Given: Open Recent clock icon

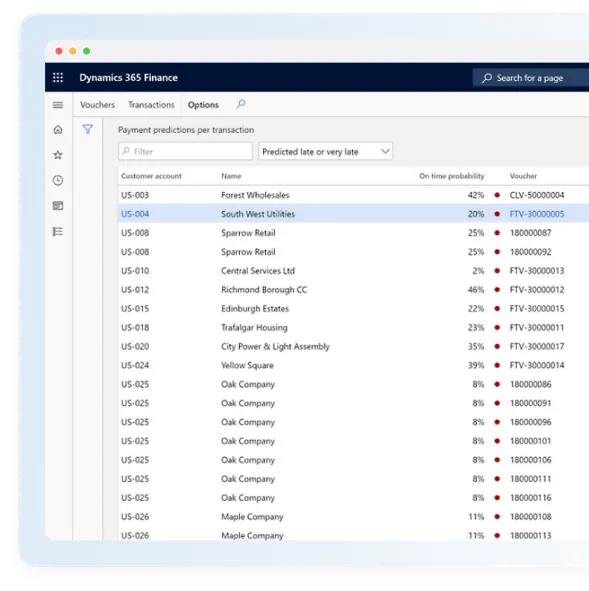Looking at the screenshot, I should point(58,181).
